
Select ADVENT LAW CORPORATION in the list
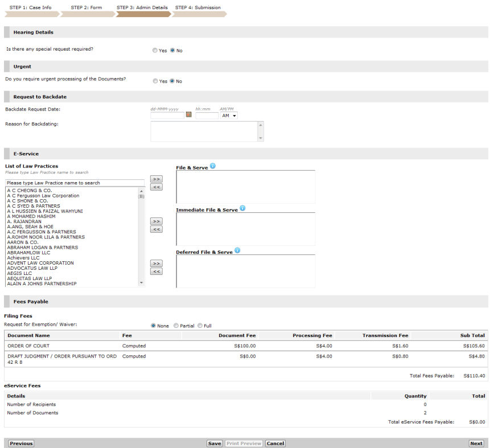40,263
